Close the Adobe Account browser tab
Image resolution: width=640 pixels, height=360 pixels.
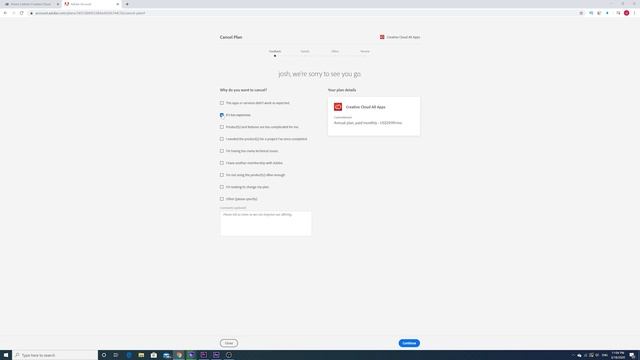[118, 4]
